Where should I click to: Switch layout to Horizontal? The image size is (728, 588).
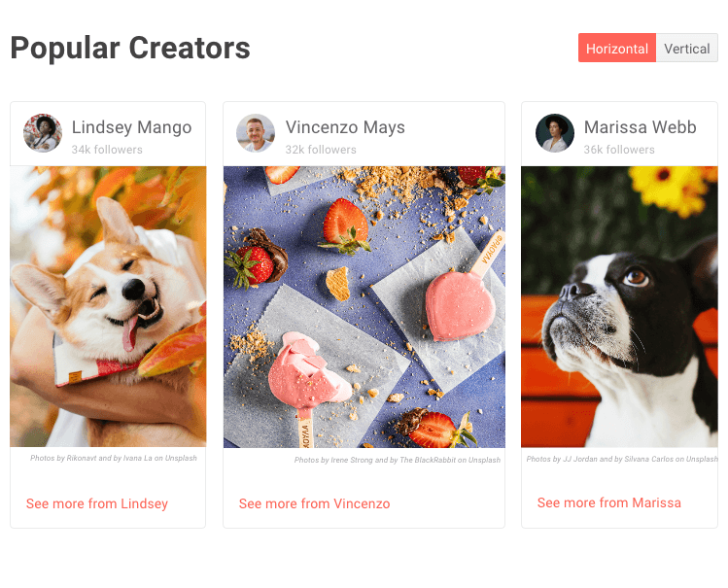point(616,48)
